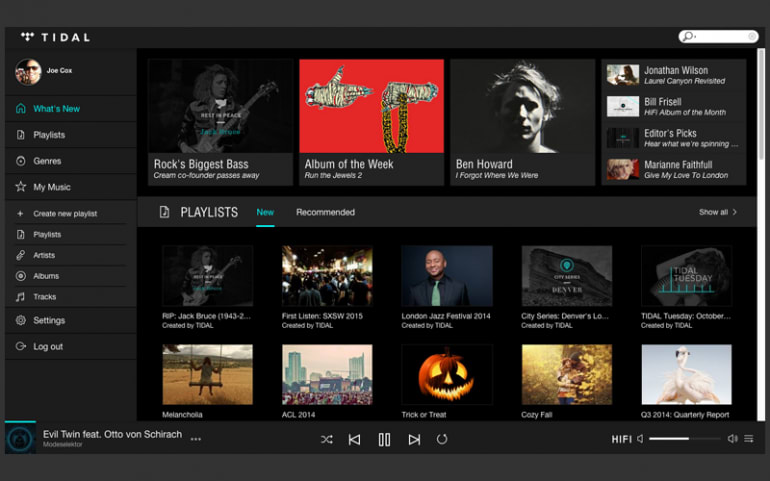
Task: Click the search field
Action: tap(719, 37)
